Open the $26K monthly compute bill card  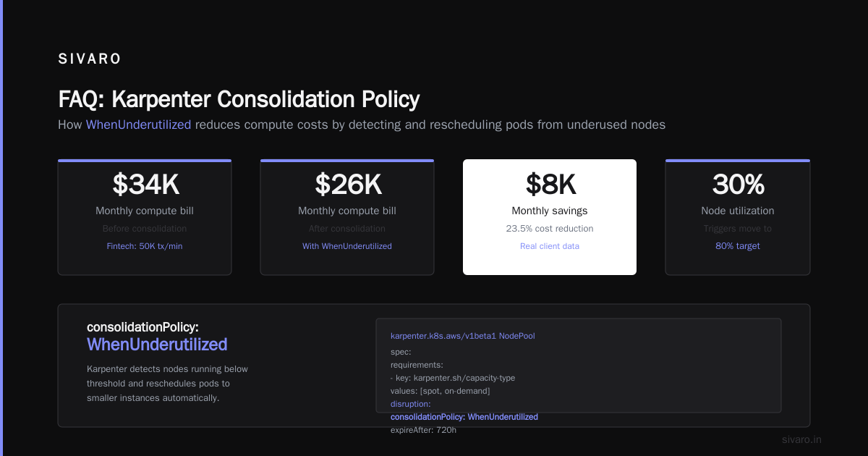click(347, 217)
